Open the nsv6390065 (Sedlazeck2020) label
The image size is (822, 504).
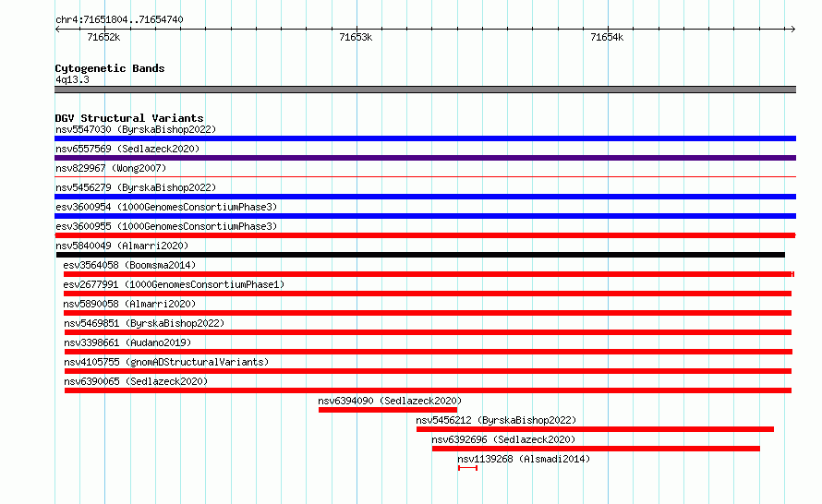[x=136, y=381]
